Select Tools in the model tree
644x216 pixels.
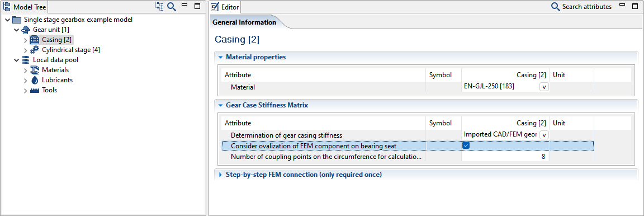click(x=49, y=90)
